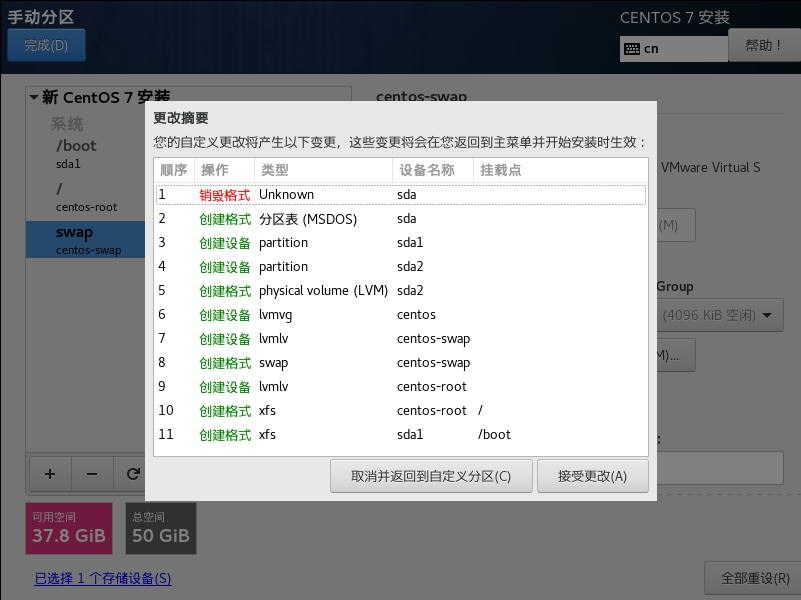Viewport: 801px width, 600px height.
Task: Select row 11 xfs sda1 /boot
Action: tap(401, 435)
